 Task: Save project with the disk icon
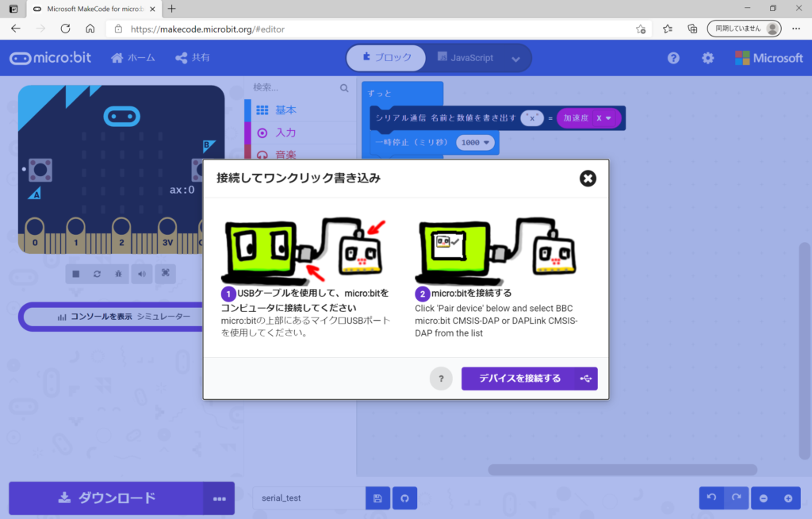pos(377,498)
